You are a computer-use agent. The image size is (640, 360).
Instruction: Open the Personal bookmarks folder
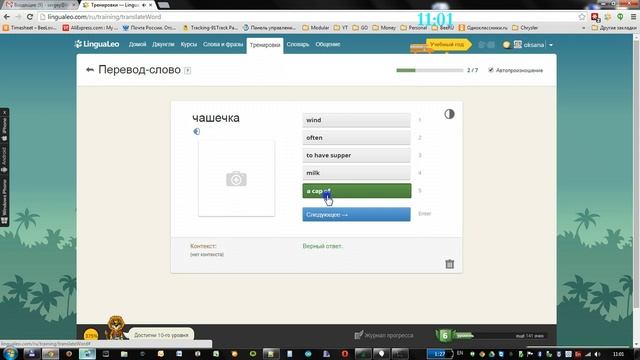tap(413, 28)
